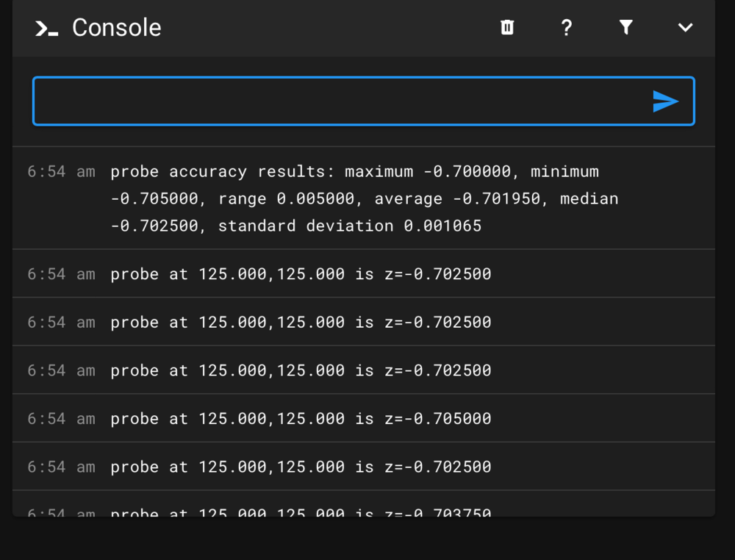Screen dimensions: 735x560
Task: Clear console with the trash icon
Action: point(506,27)
